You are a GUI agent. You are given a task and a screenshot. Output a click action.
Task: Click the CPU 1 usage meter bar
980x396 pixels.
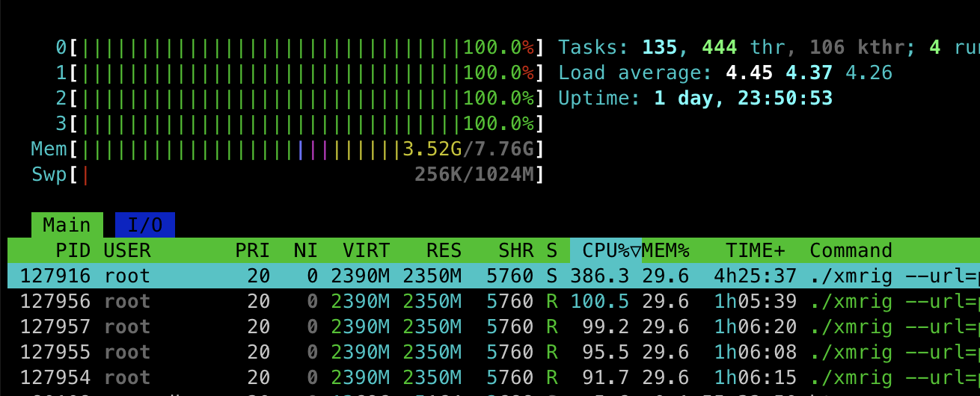(307, 73)
